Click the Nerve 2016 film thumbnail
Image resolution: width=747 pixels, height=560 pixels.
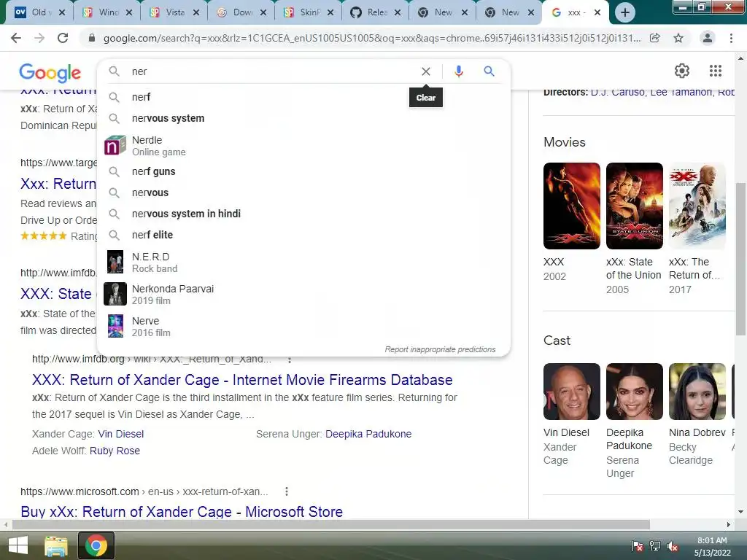point(115,326)
